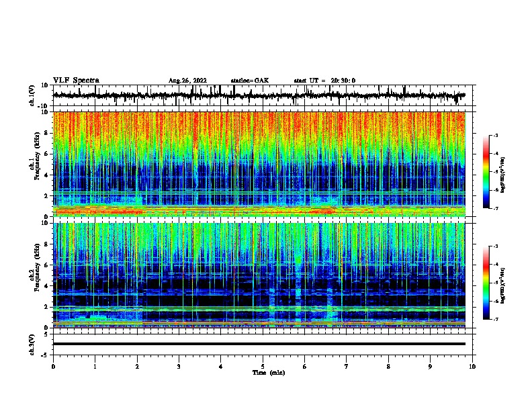This screenshot has width=532, height=411.
Task: Click the time axis tick label "5"
Action: (x=263, y=367)
